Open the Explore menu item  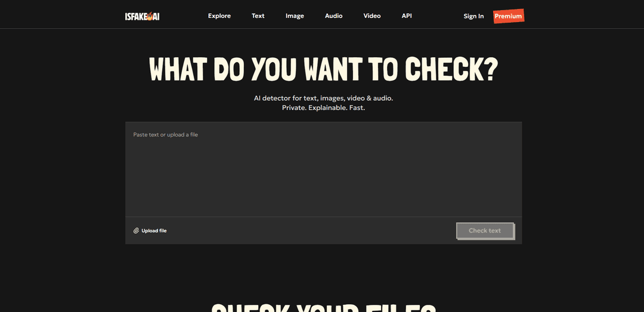tap(219, 16)
